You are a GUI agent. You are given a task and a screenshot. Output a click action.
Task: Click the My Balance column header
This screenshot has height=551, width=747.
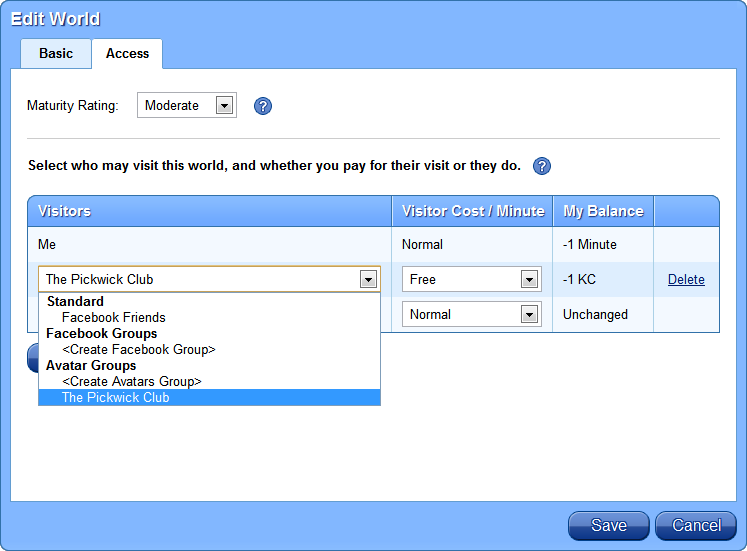tap(602, 211)
